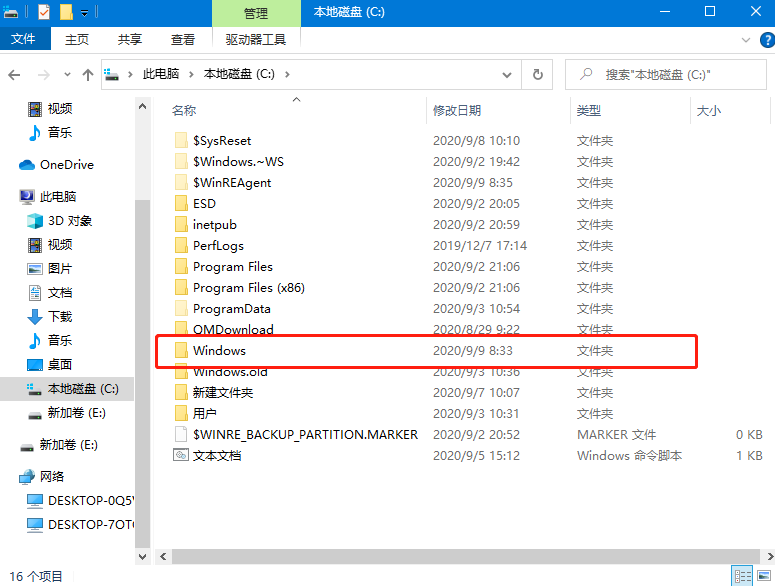Viewport: 775px width, 586px height.
Task: Select OneDrive in the navigation pane
Action: [x=56, y=165]
